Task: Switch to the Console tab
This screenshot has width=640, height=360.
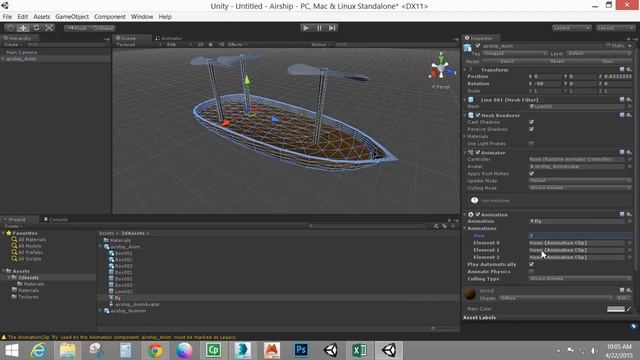Action: [56, 219]
